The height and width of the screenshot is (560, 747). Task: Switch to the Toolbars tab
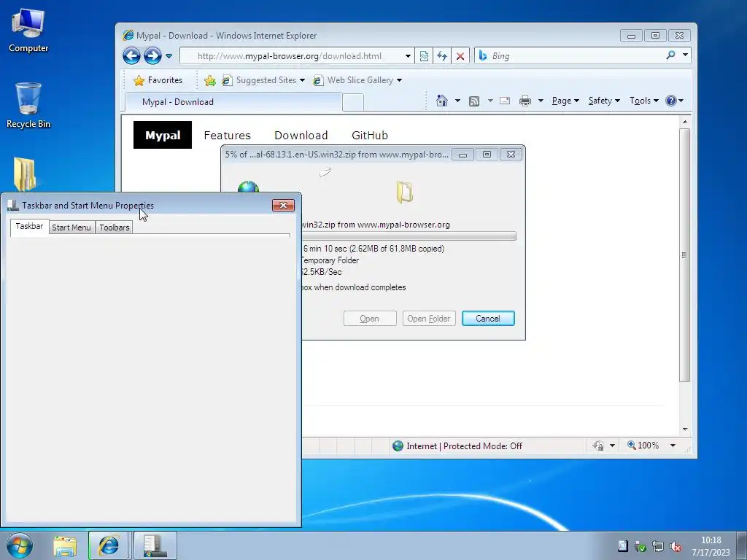tap(115, 227)
